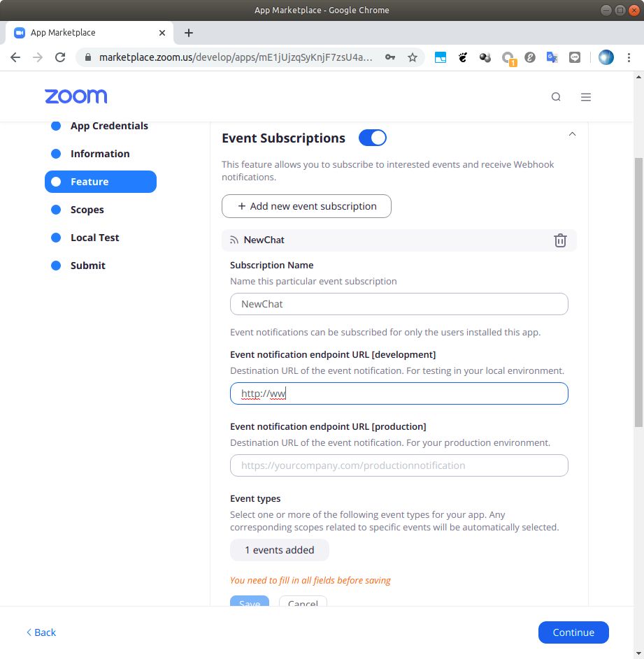
Task: Select the Feature step
Action: click(101, 182)
